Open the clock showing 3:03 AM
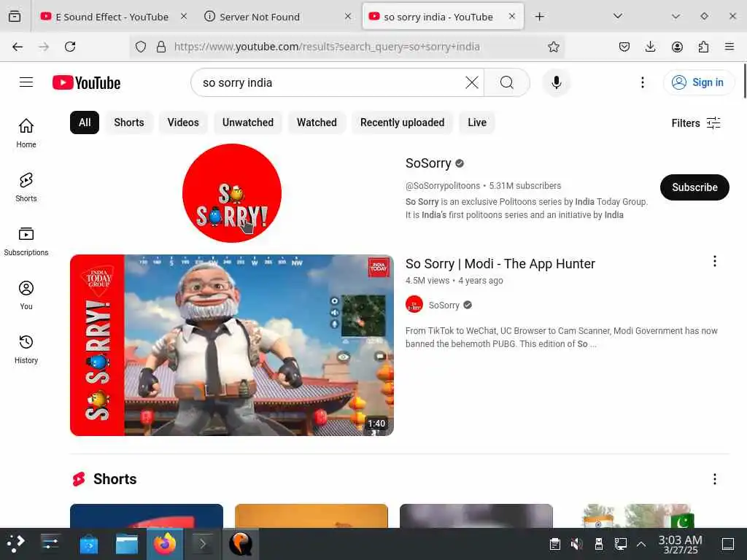The image size is (747, 560). coord(680,544)
